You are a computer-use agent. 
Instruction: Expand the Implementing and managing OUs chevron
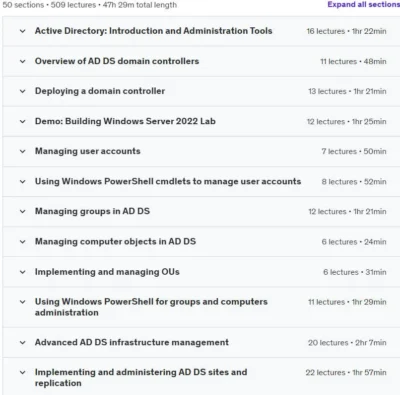coord(23,272)
